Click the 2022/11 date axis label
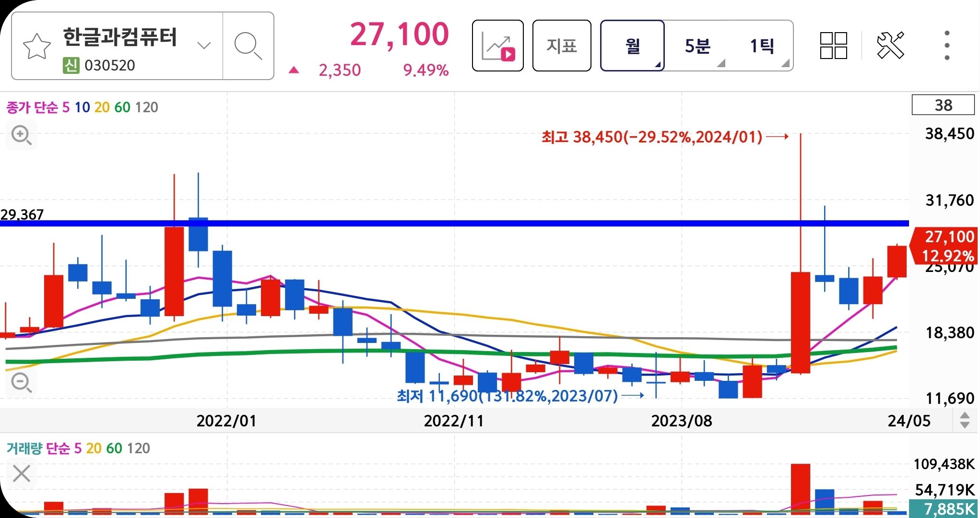The width and height of the screenshot is (980, 518). tap(454, 421)
